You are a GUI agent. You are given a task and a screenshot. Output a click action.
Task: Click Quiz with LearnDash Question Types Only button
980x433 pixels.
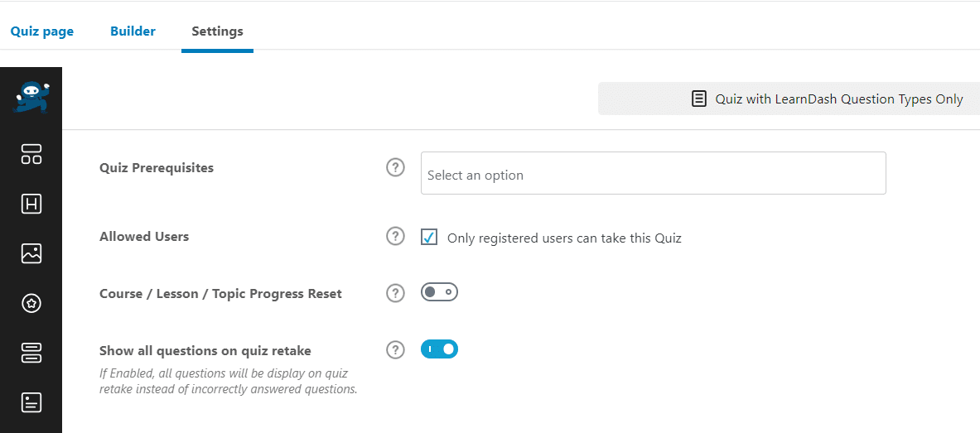(x=789, y=99)
